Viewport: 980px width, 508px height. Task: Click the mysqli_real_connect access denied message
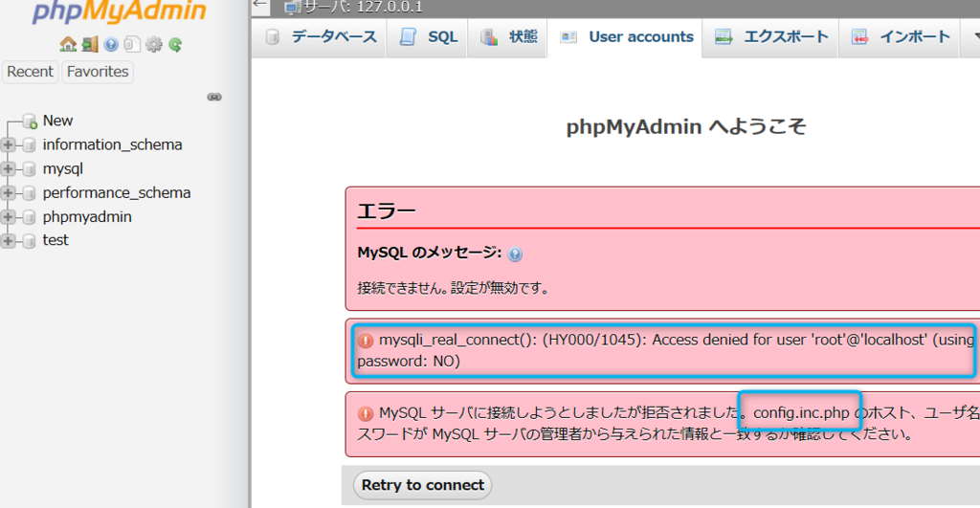pyautogui.click(x=665, y=350)
